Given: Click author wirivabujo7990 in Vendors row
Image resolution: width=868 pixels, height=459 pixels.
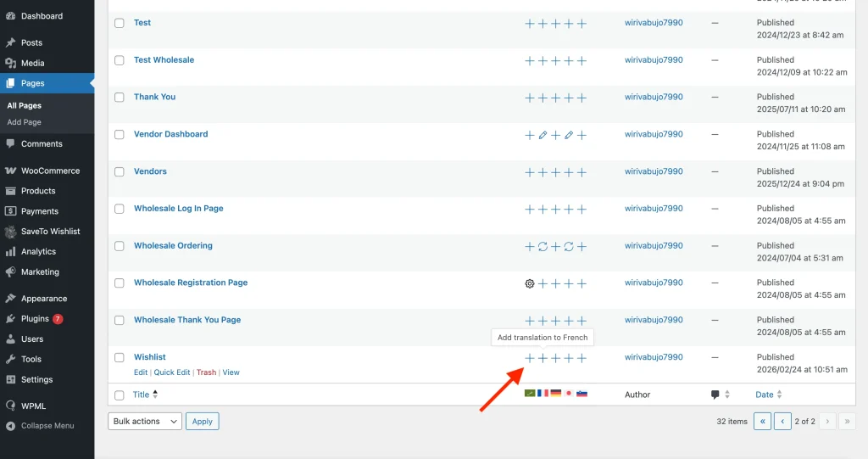Looking at the screenshot, I should [654, 171].
